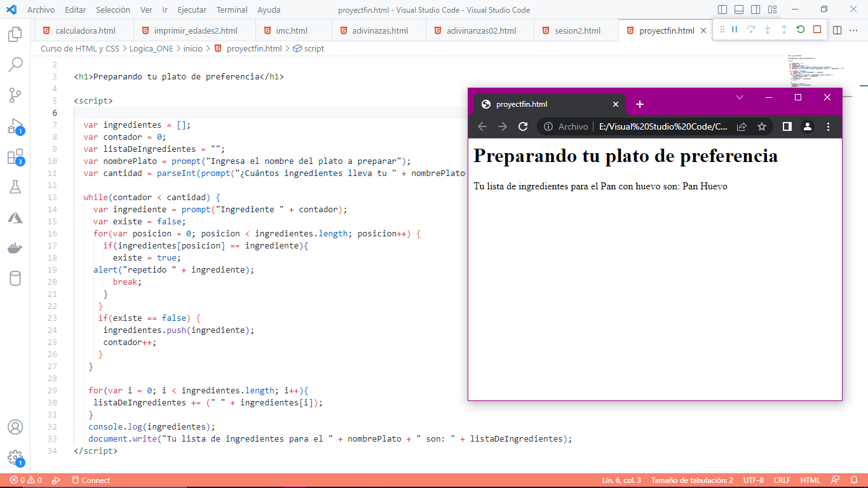This screenshot has height=488, width=868.
Task: Click the inicio breadcrumb
Action: click(x=193, y=48)
